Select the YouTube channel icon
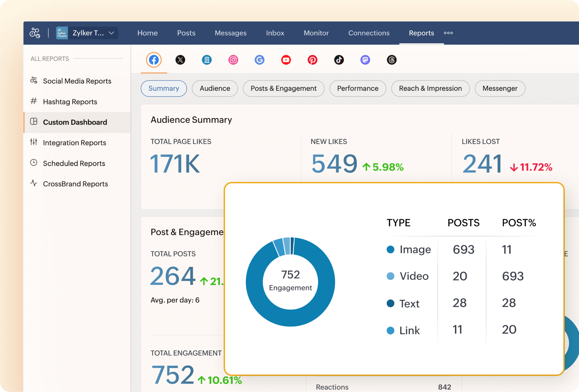The height and width of the screenshot is (392, 579). [x=286, y=60]
